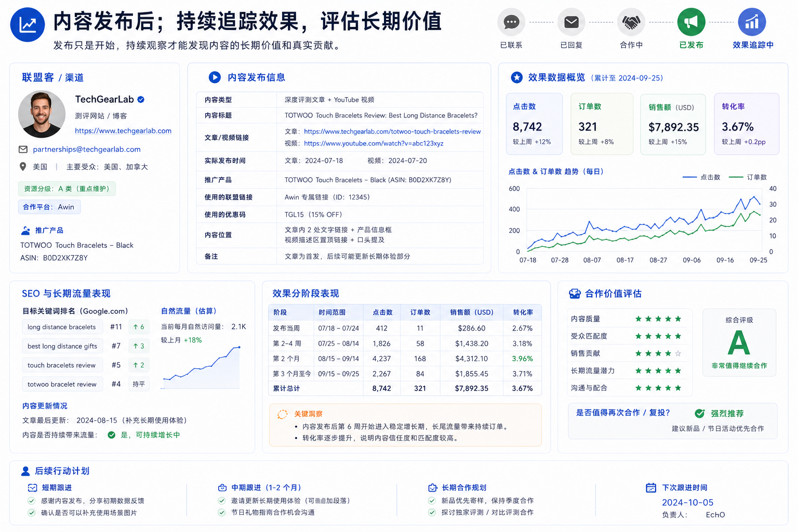Open the YouTube video link

coord(374,143)
